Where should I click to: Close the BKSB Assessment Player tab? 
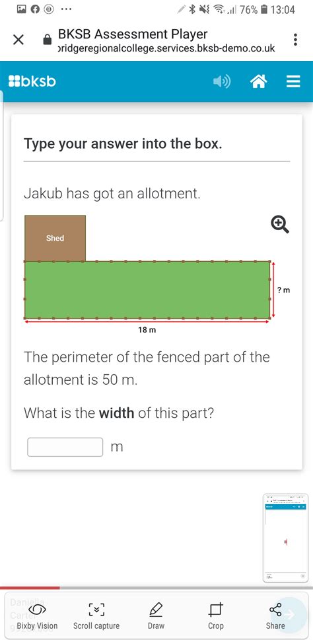pos(18,40)
